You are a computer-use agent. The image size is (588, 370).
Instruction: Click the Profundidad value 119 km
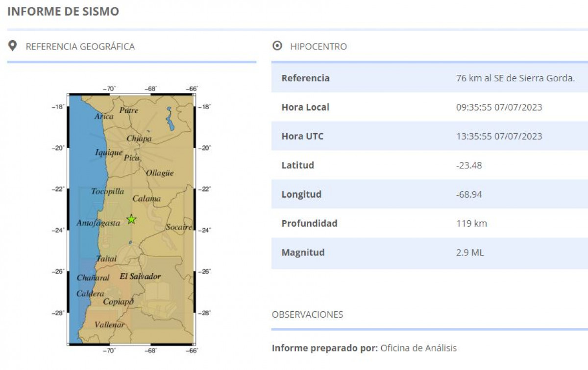[471, 224]
